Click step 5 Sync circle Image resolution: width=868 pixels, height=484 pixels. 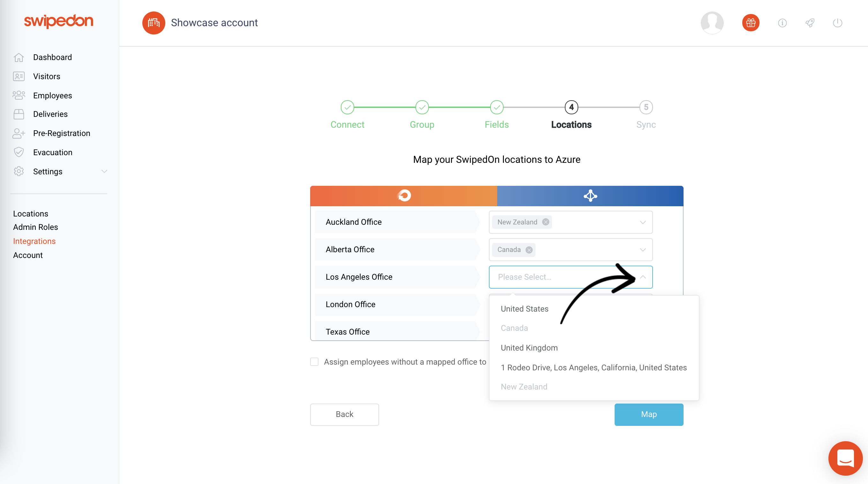pos(646,108)
